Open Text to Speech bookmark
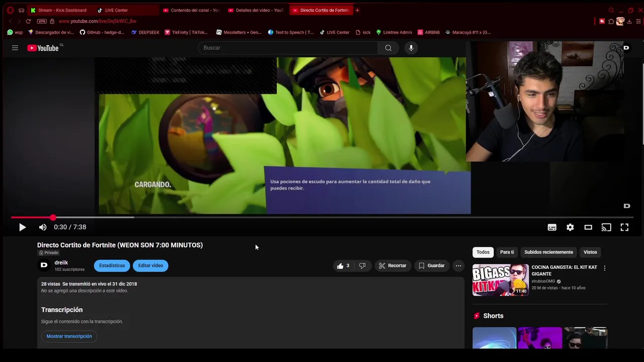The width and height of the screenshot is (644, 362). point(291,32)
